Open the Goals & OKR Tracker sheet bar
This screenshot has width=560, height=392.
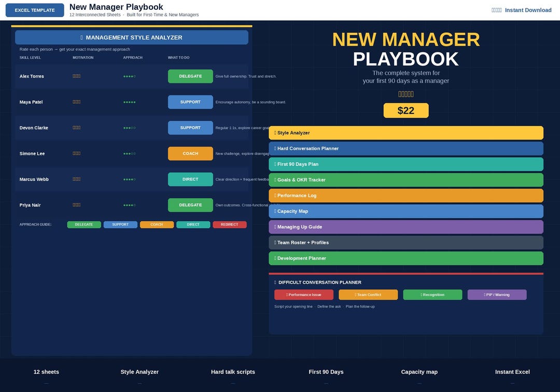pyautogui.click(x=406, y=180)
